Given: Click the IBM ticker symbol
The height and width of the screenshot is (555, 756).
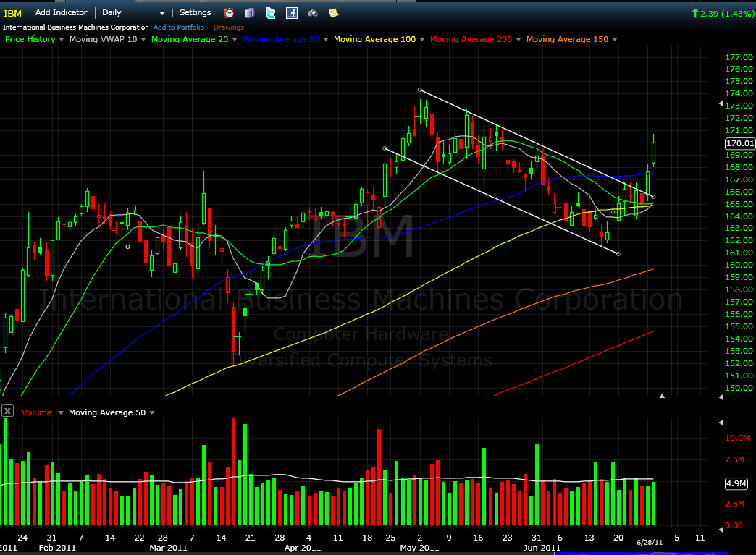Looking at the screenshot, I should coord(12,14).
